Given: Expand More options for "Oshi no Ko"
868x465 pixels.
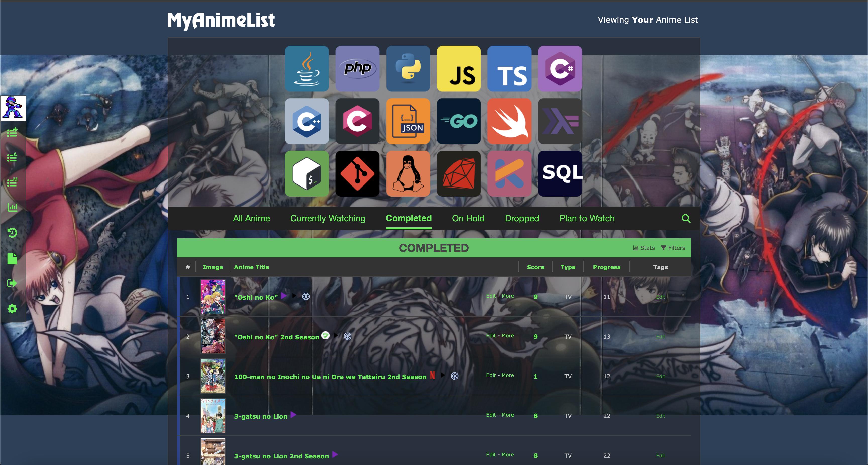Looking at the screenshot, I should coord(507,296).
